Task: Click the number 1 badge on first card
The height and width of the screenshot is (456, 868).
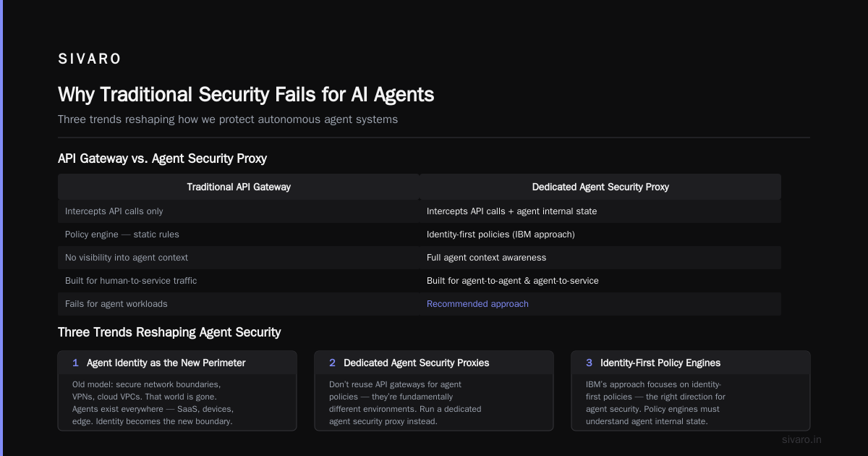Action: [75, 363]
